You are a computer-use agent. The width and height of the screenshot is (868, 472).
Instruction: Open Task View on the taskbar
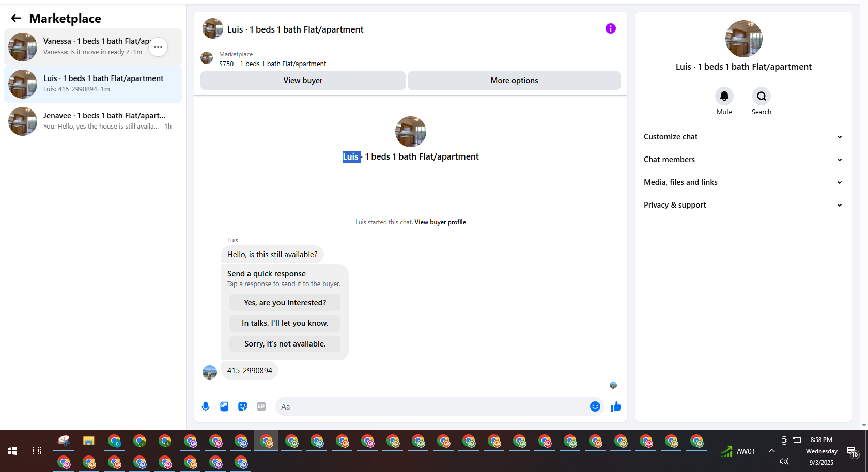pos(37,451)
